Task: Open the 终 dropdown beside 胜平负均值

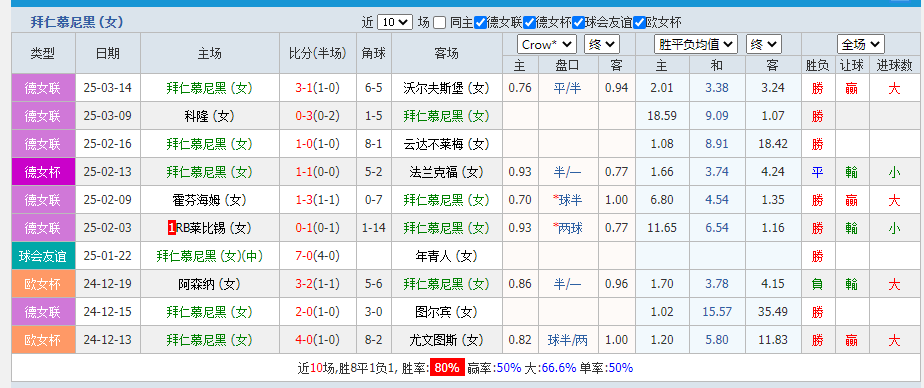Action: [x=764, y=44]
